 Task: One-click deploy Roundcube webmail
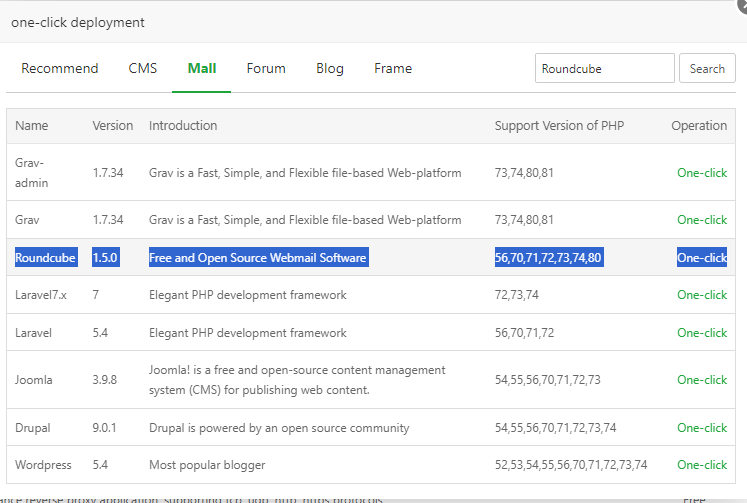[702, 258]
